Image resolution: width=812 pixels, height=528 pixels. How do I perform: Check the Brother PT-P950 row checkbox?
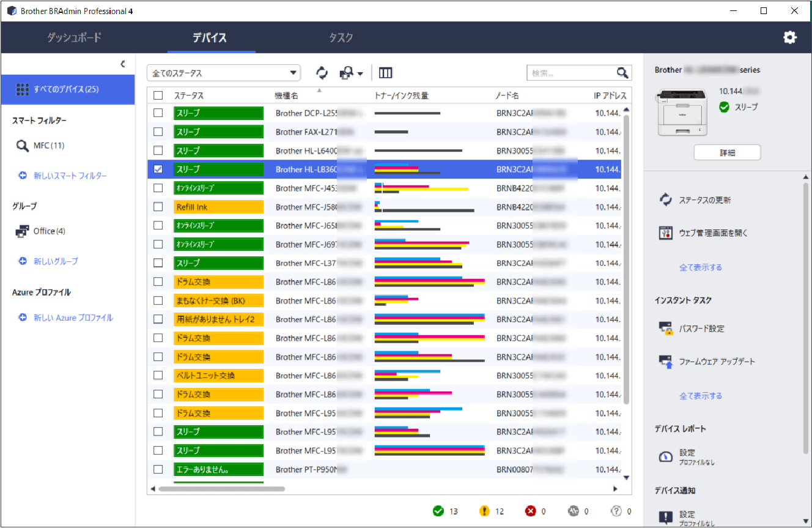tap(158, 469)
